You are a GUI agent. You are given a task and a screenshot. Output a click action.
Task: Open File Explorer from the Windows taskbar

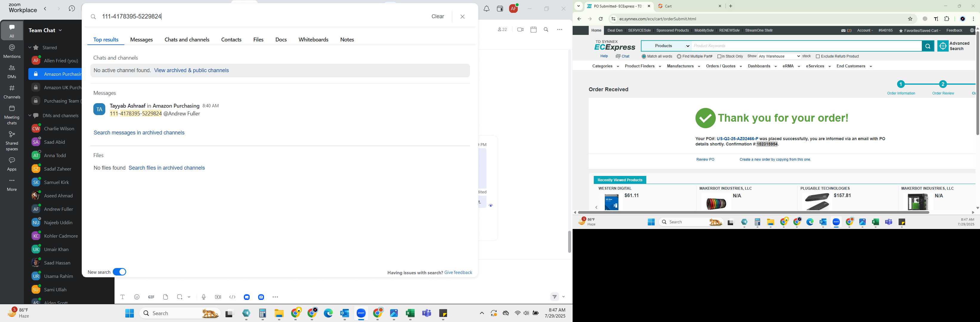coord(279,313)
